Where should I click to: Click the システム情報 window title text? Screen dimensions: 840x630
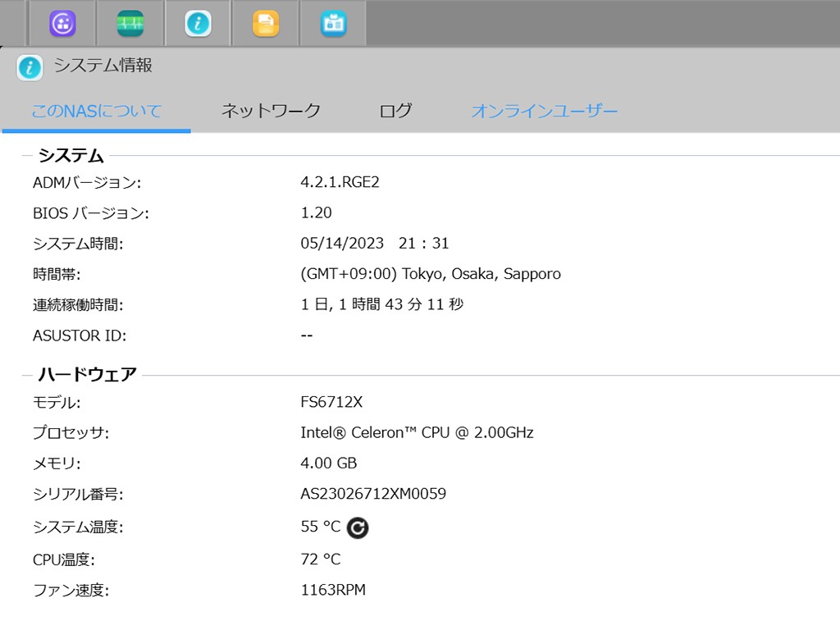pos(103,66)
